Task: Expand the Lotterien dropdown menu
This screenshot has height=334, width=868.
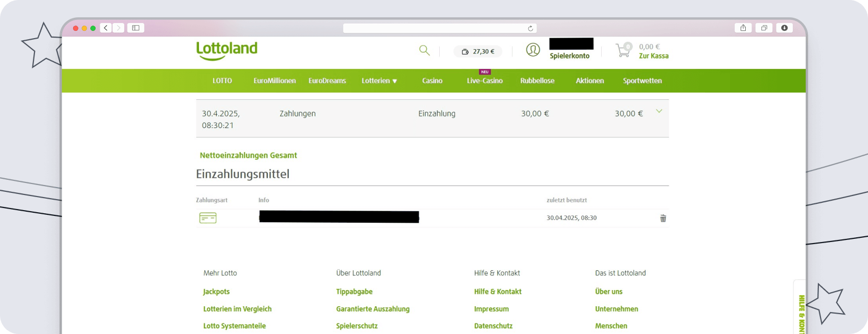Action: point(379,80)
